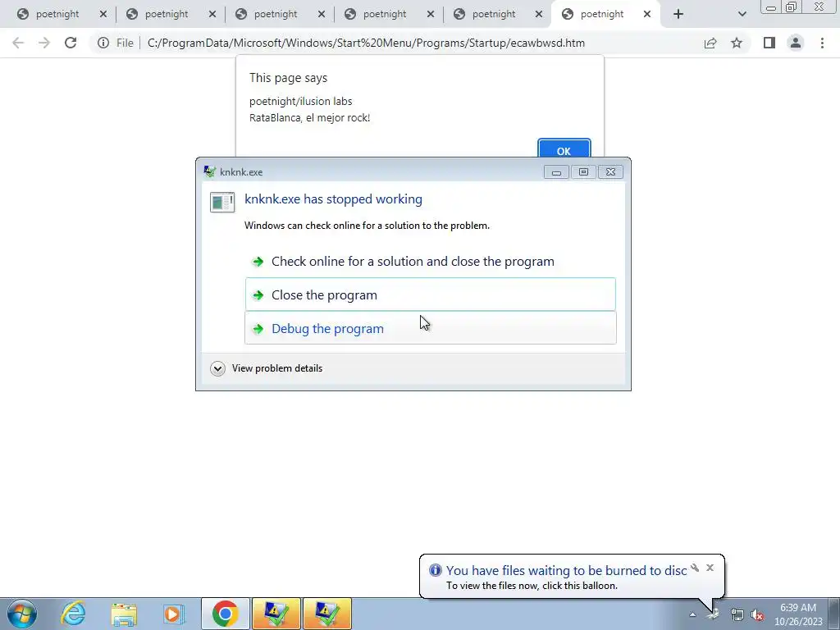Dismiss the burn disc balloon
This screenshot has width=840, height=630.
point(710,568)
